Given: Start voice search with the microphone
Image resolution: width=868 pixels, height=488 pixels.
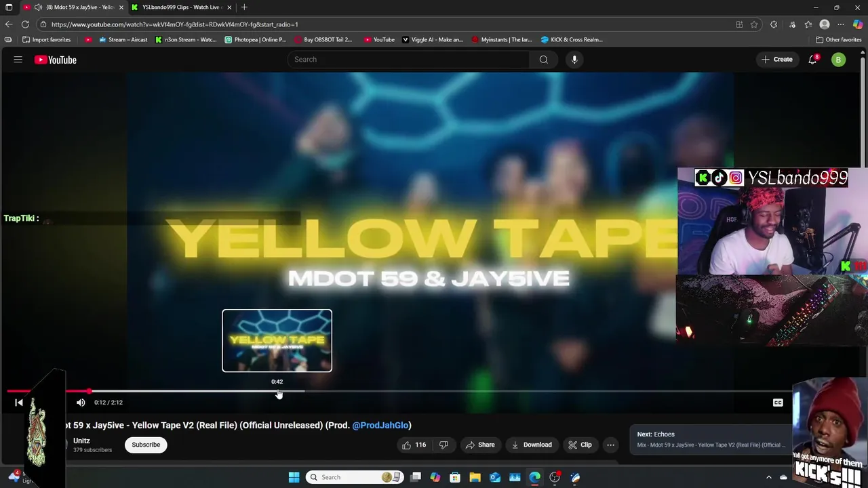Looking at the screenshot, I should click(x=574, y=60).
